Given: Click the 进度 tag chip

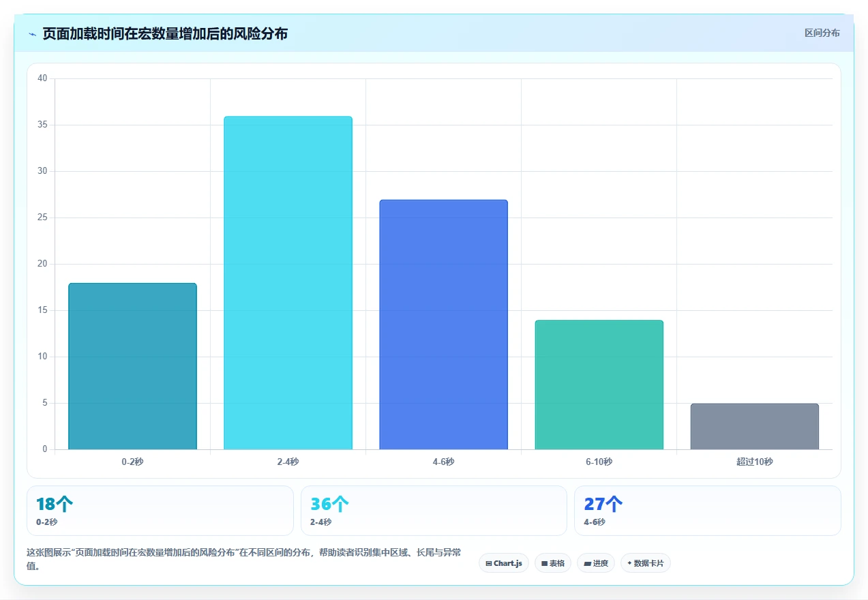Looking at the screenshot, I should [596, 563].
